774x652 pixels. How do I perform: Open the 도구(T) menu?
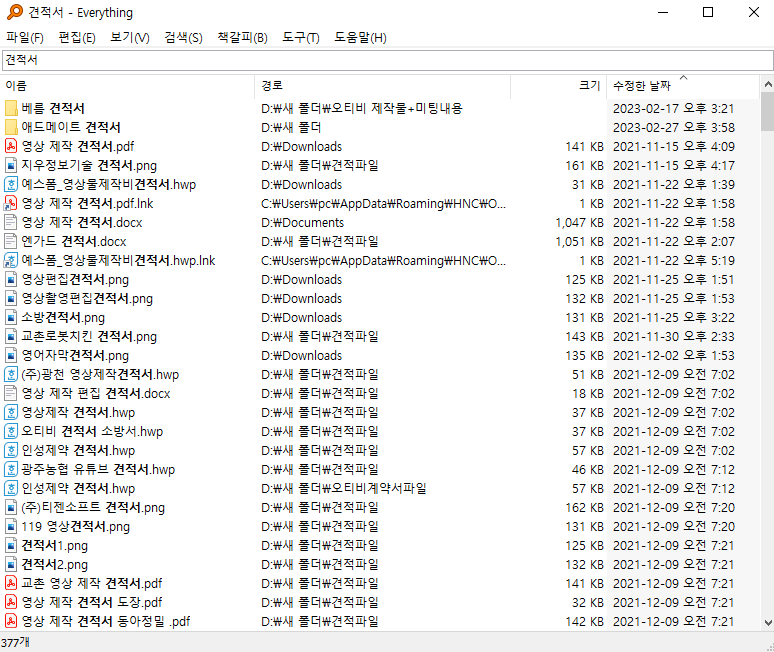[301, 38]
